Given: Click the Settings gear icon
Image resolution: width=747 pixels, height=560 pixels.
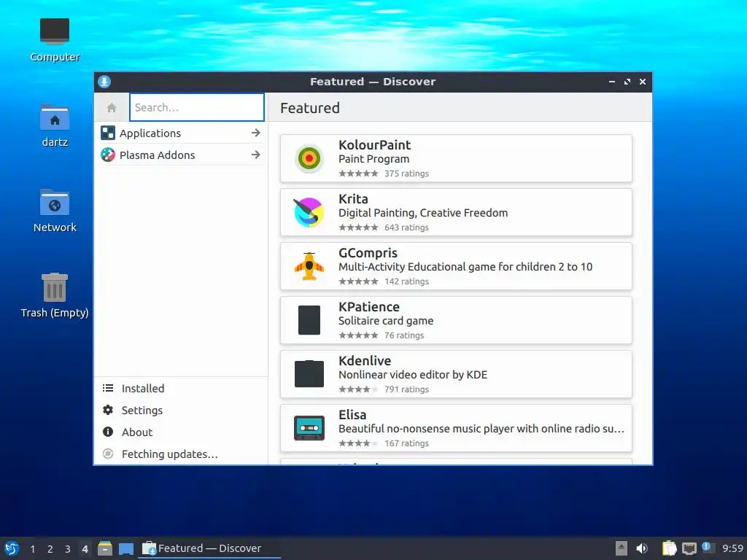Looking at the screenshot, I should point(108,410).
